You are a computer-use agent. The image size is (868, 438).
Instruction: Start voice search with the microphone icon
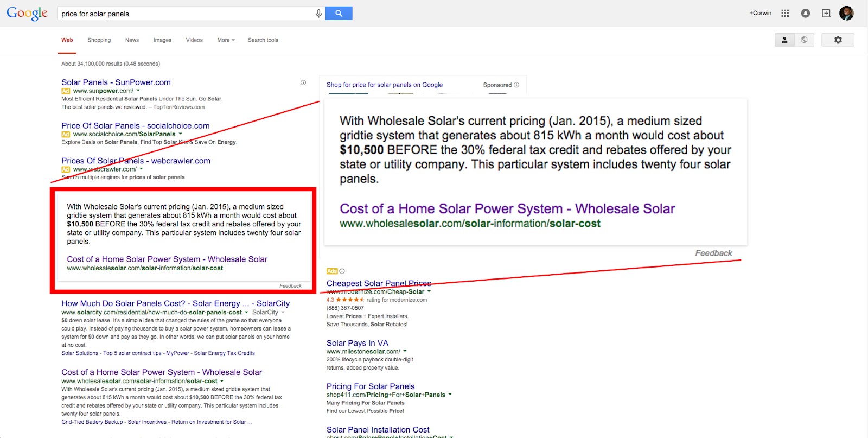tap(318, 14)
